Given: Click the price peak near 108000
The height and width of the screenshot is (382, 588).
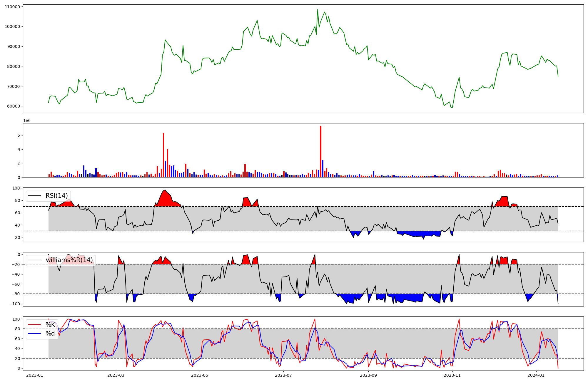Looking at the screenshot, I should pos(318,10).
